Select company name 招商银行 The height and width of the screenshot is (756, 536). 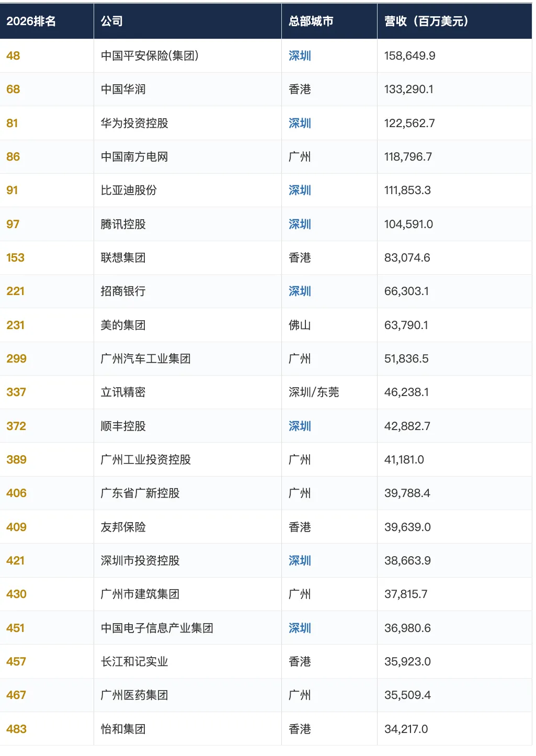pyautogui.click(x=123, y=291)
